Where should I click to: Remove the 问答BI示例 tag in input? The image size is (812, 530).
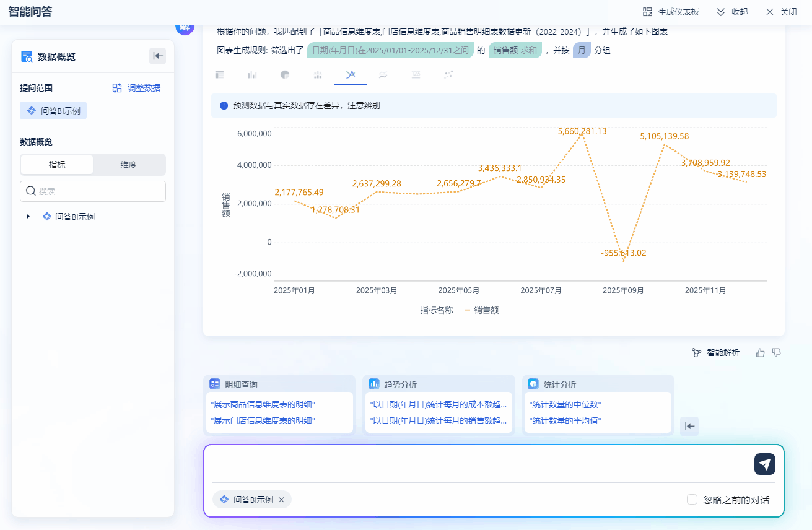(281, 500)
